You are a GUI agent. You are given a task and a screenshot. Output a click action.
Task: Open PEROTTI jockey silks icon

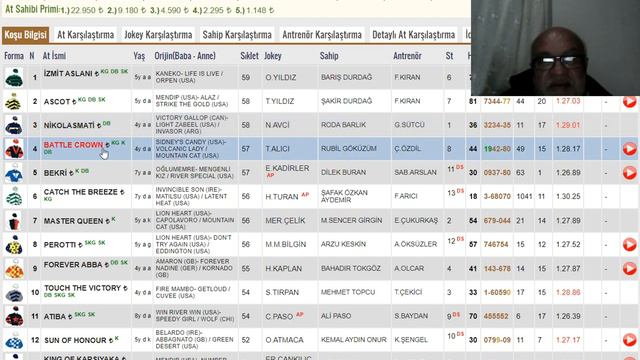pyautogui.click(x=14, y=244)
